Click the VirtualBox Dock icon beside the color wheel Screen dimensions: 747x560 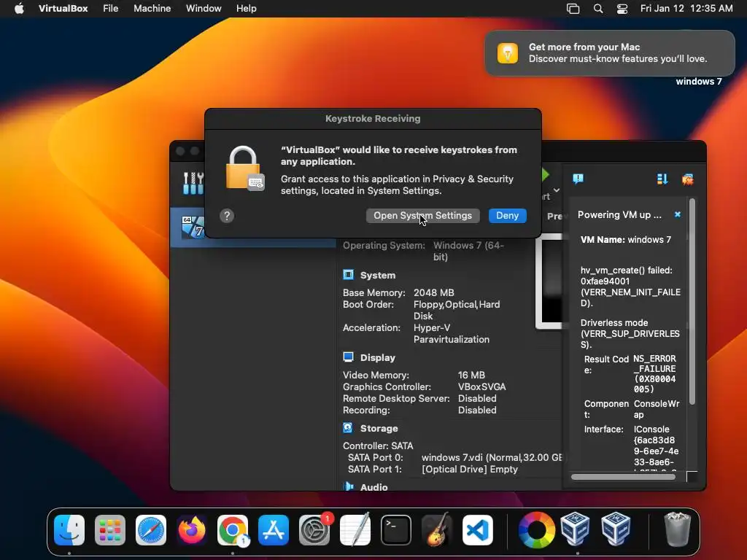(575, 529)
